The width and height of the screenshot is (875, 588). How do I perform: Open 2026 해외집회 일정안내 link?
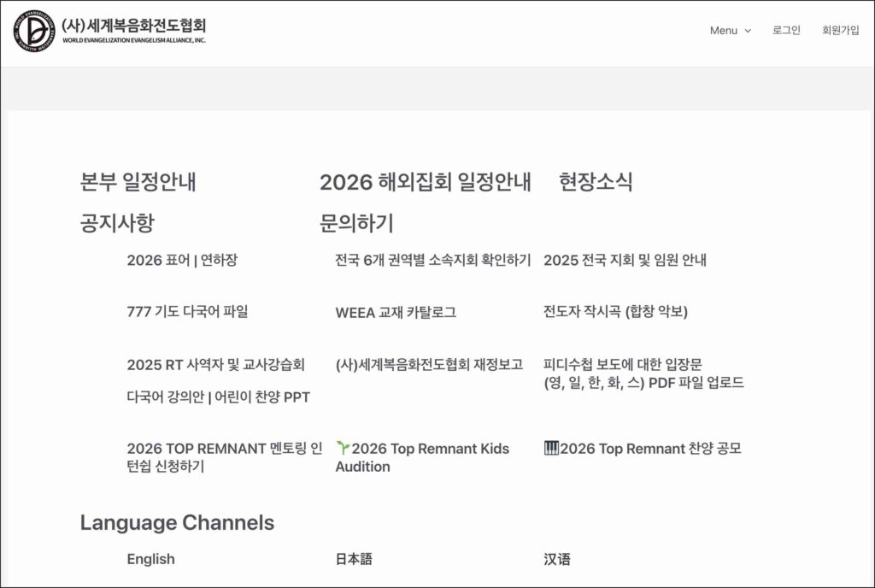(x=425, y=182)
